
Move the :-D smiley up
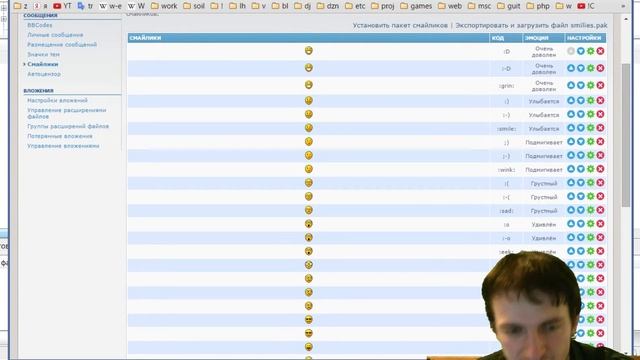click(x=571, y=68)
